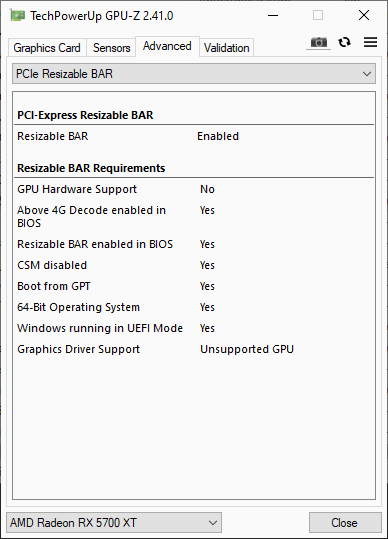Click the GPU Hardware Support row
Image resolution: width=388 pixels, height=539 pixels.
[194, 189]
